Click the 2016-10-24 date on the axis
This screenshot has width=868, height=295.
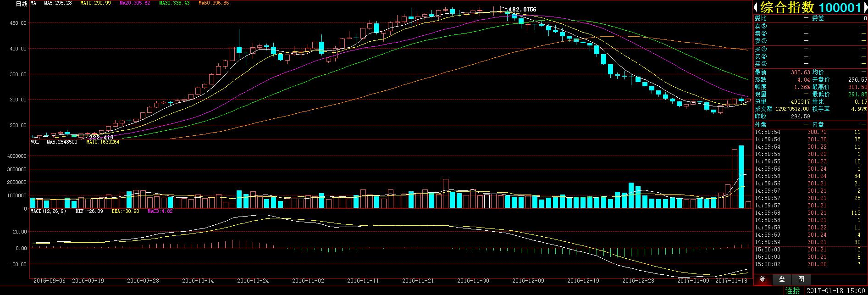pos(253,280)
